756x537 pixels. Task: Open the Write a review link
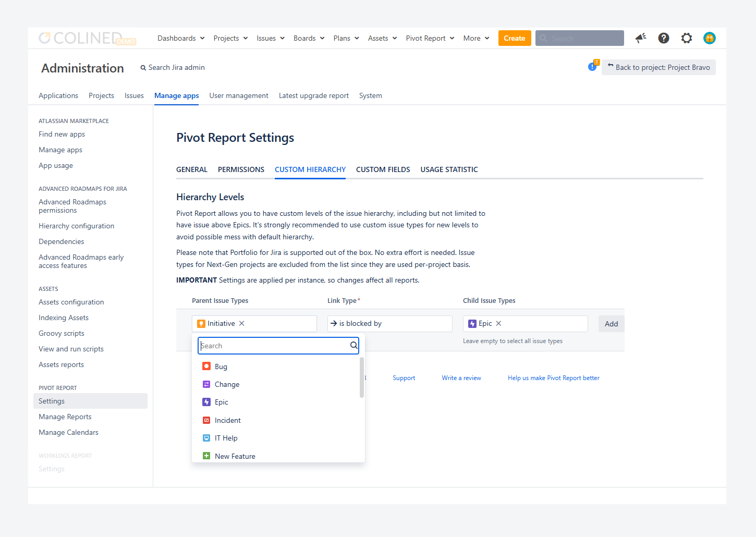[461, 378]
